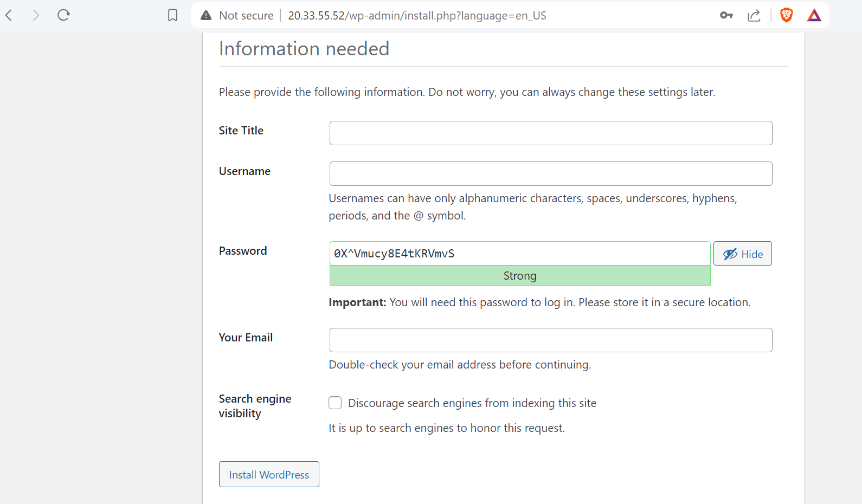Click the Not secure warning triangle

(206, 15)
